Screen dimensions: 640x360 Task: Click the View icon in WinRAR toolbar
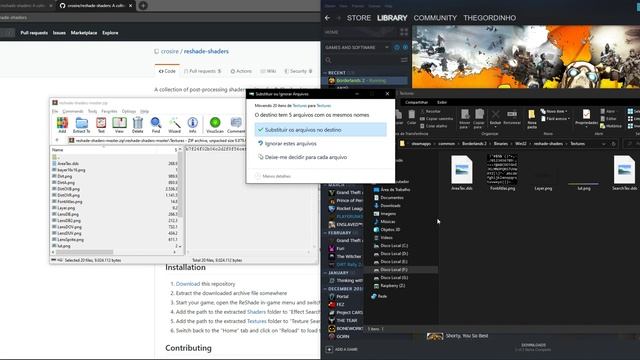[x=119, y=123]
